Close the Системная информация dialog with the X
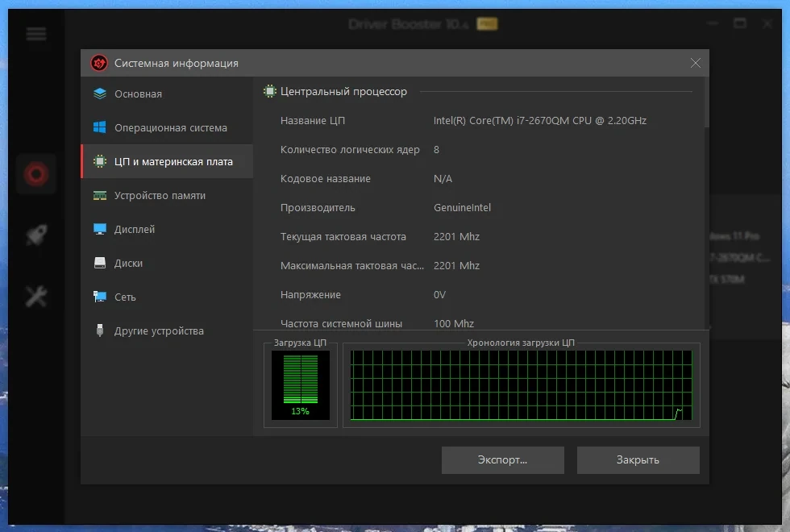 [695, 63]
